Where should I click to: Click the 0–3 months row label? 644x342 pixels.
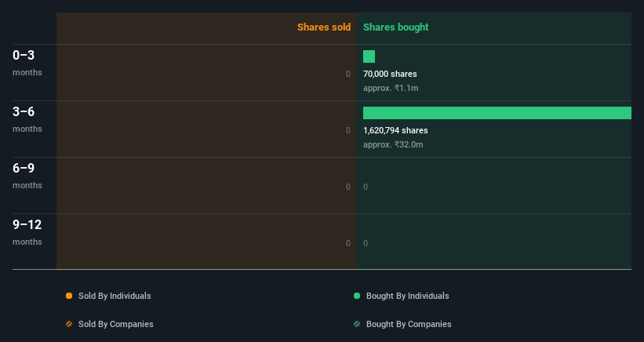[27, 63]
